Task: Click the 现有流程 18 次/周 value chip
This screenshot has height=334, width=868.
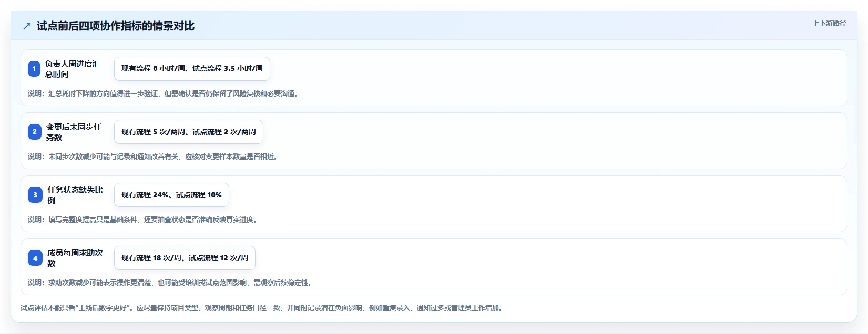Action: [185, 258]
